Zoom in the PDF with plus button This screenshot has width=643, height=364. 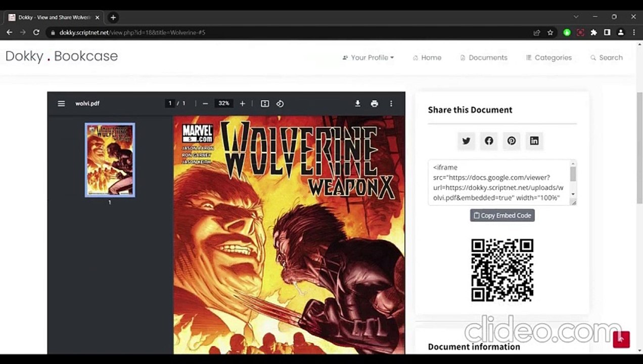243,104
